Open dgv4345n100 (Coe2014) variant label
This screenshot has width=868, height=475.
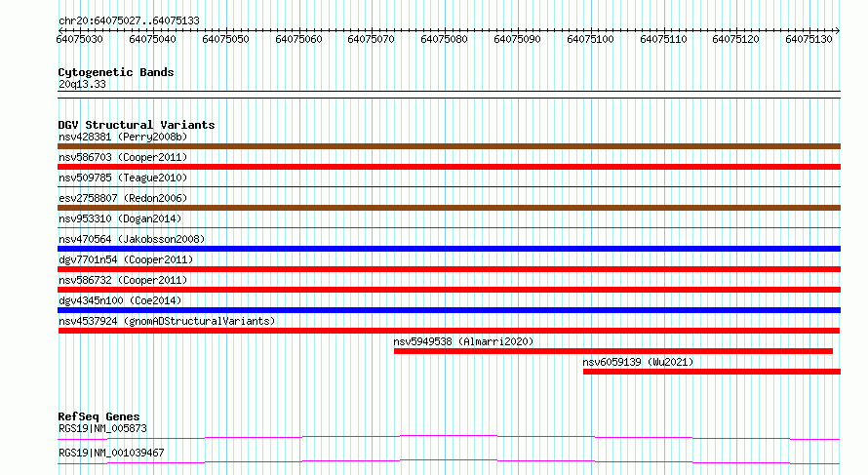(120, 300)
